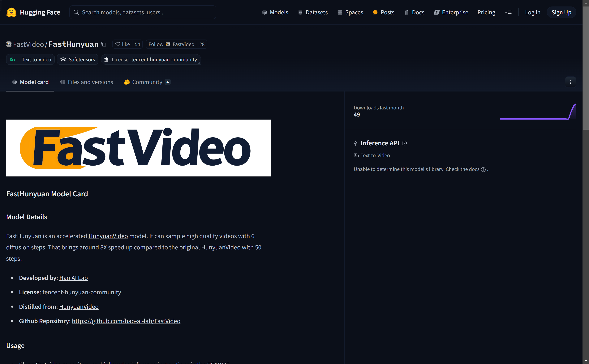Viewport: 589px width, 364px height.
Task: Click the FastHunyuan Model Card heading
Action: (47, 194)
